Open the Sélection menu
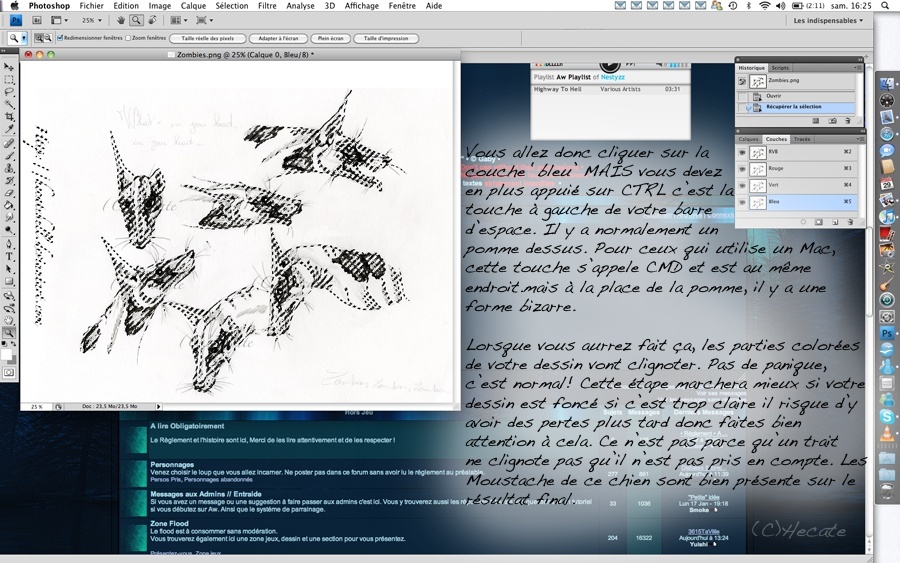The height and width of the screenshot is (563, 900). (x=232, y=6)
